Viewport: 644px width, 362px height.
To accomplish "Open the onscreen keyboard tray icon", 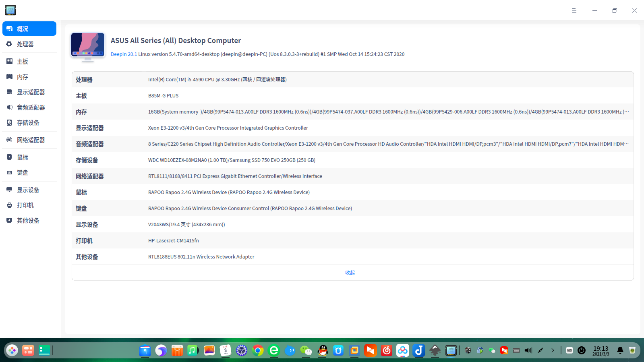I will 569,350.
